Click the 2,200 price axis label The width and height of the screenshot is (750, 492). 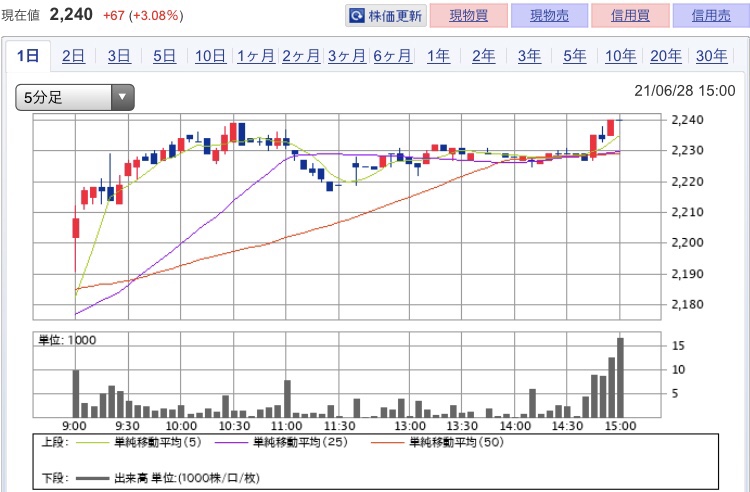(x=687, y=242)
